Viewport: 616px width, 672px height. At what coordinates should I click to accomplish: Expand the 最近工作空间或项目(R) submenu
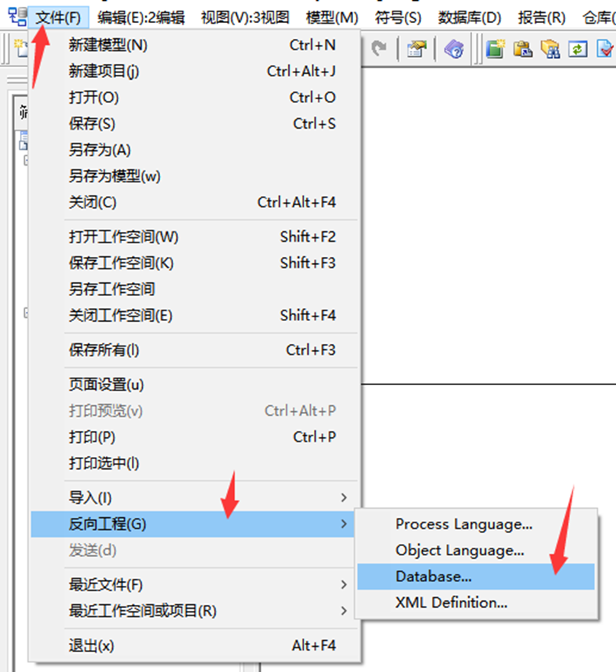click(x=194, y=611)
